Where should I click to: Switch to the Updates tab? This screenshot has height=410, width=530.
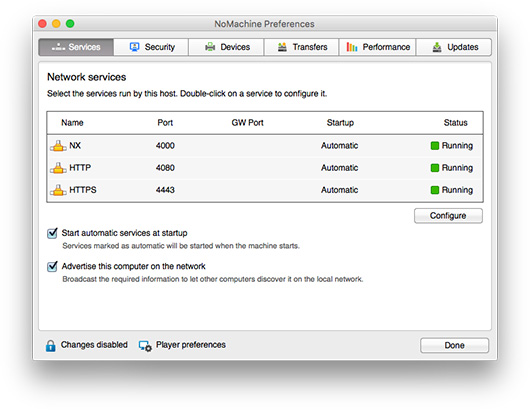[454, 47]
